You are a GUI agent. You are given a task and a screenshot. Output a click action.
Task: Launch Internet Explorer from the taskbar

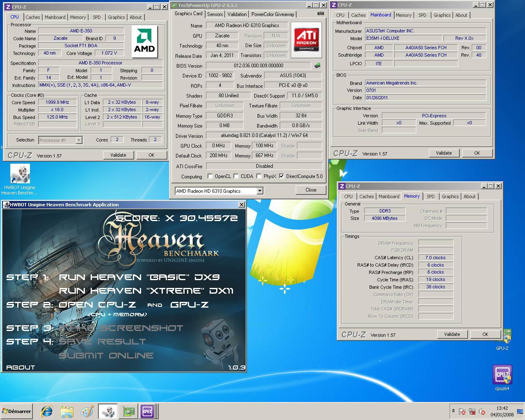coord(47,411)
